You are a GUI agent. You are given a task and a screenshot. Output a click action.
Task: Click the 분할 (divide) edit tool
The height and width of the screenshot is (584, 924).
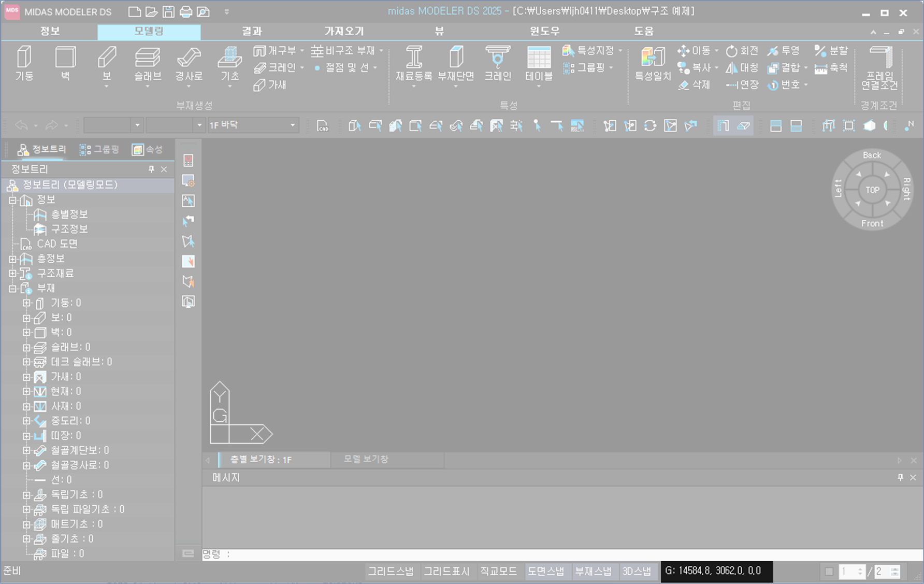point(831,51)
